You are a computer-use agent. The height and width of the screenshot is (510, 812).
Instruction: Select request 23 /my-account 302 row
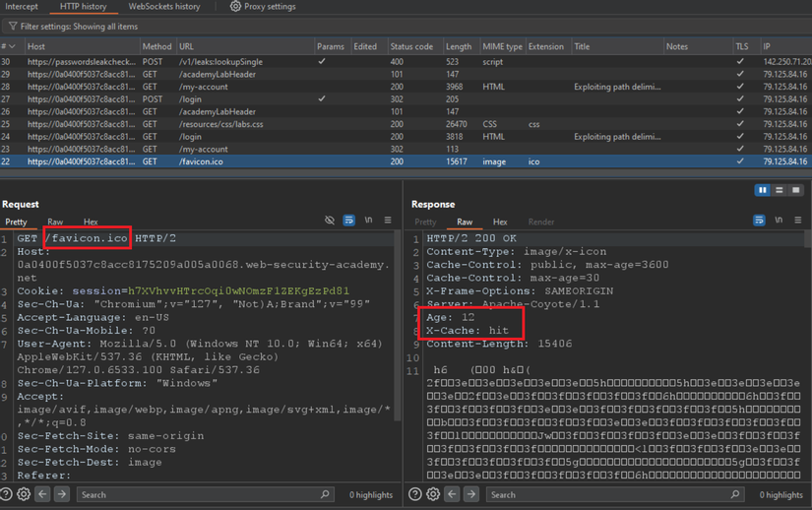tap(406, 149)
